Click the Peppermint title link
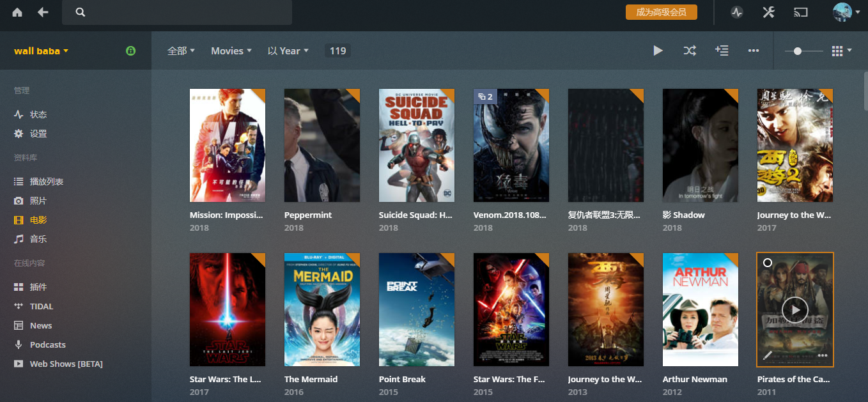 tap(308, 215)
